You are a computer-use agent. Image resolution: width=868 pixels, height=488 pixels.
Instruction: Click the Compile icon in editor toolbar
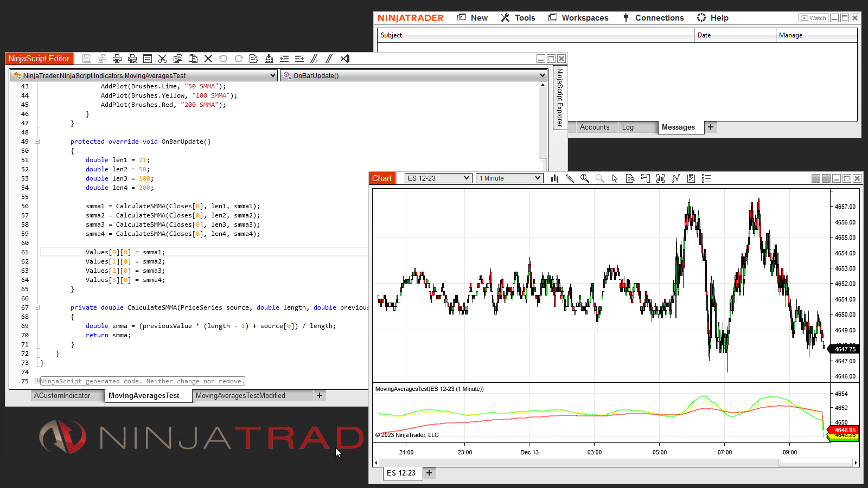point(269,59)
